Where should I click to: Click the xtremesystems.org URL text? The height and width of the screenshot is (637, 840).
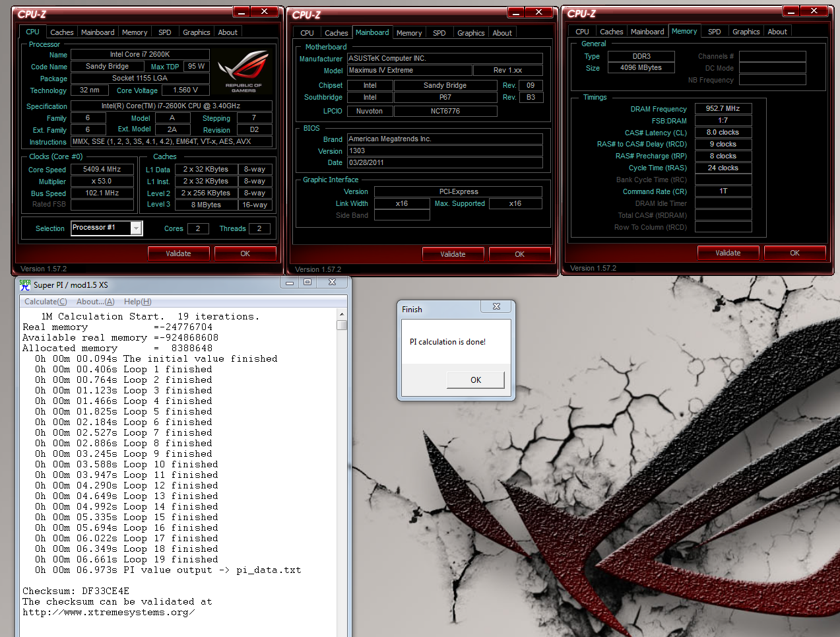tap(109, 613)
